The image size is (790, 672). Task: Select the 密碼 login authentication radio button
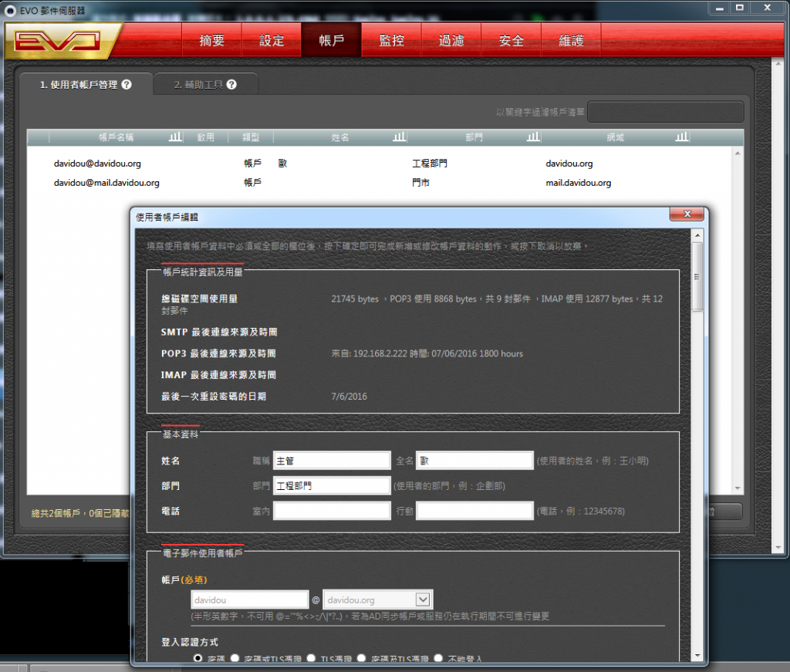pyautogui.click(x=198, y=658)
